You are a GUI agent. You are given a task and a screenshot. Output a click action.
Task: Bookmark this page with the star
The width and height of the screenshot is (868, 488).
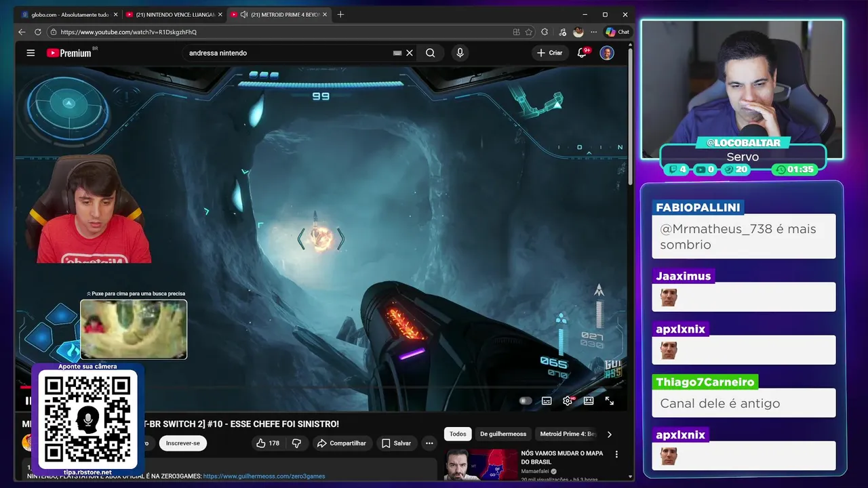click(x=529, y=32)
